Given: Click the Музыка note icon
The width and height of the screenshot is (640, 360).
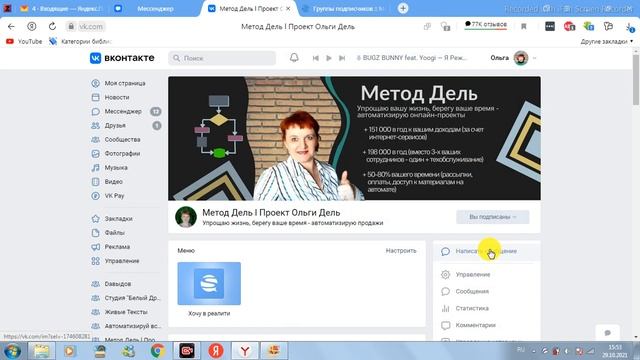Looking at the screenshot, I should [96, 168].
